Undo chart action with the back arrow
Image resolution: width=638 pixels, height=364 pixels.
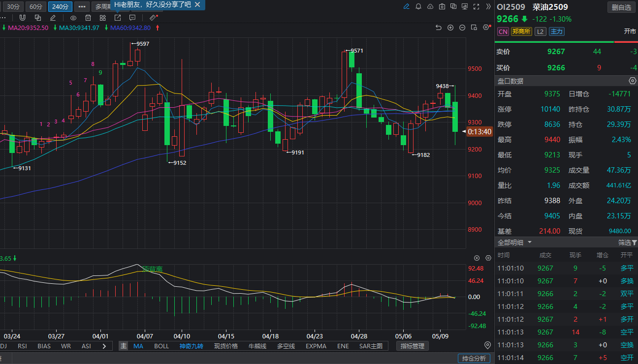(439, 28)
